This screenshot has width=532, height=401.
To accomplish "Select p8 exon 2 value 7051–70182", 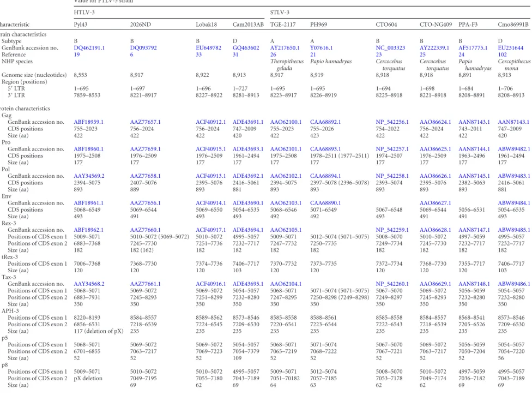I will [x=285, y=378].
